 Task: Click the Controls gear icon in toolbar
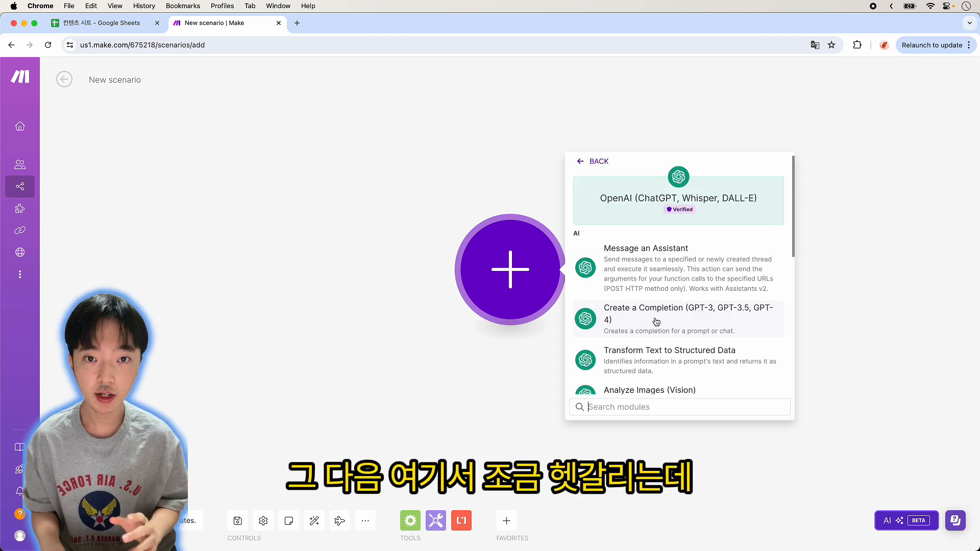pos(263,521)
